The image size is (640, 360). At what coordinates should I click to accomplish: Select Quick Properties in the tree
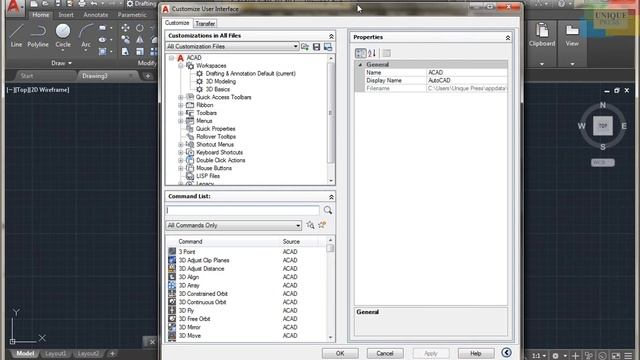click(x=216, y=129)
